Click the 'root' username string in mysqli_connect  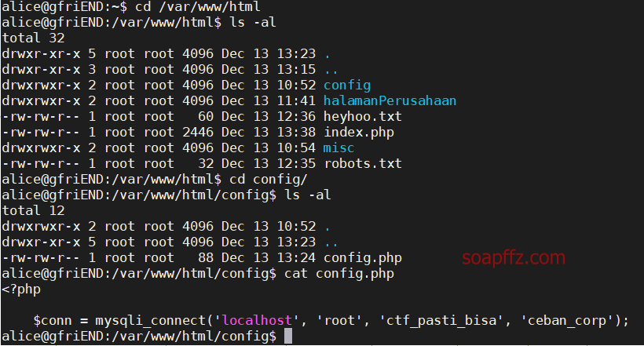tap(339, 320)
